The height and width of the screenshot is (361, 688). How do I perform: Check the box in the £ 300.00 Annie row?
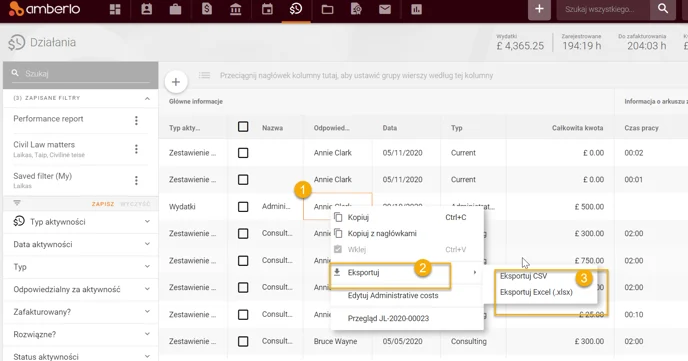243,234
